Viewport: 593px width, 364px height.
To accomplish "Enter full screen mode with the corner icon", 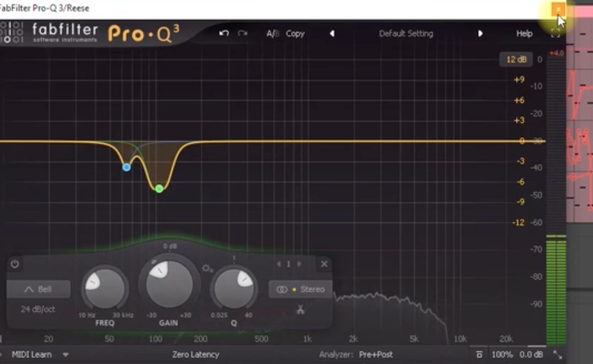I will coord(555,33).
